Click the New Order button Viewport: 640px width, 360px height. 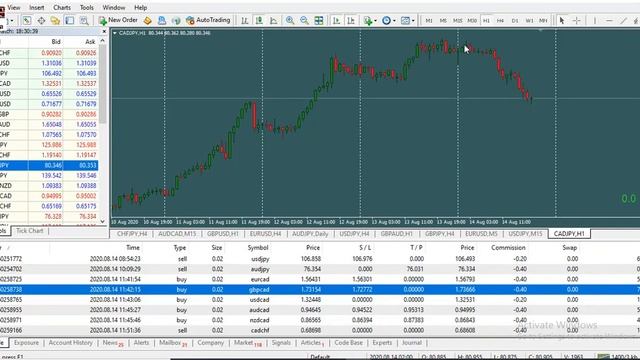(118, 20)
